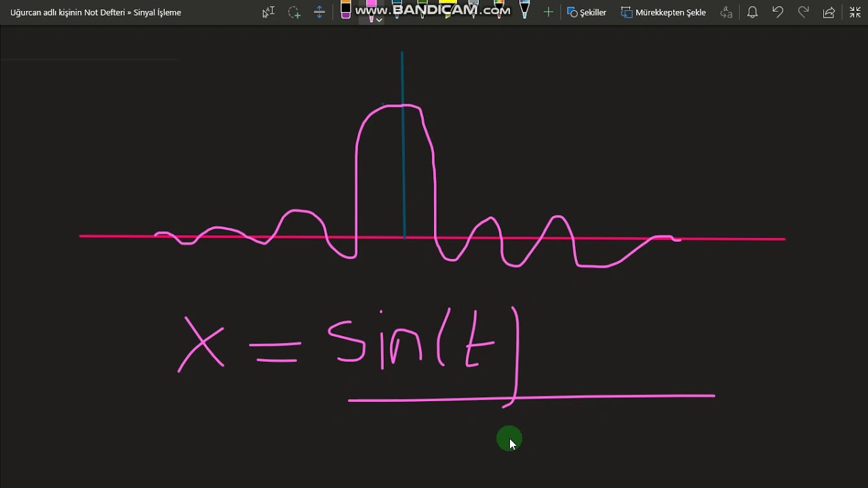Open notifications bell

coord(752,12)
